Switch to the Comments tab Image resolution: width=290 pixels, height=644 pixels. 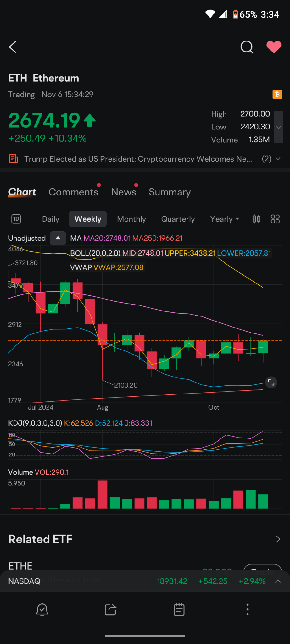(x=73, y=192)
